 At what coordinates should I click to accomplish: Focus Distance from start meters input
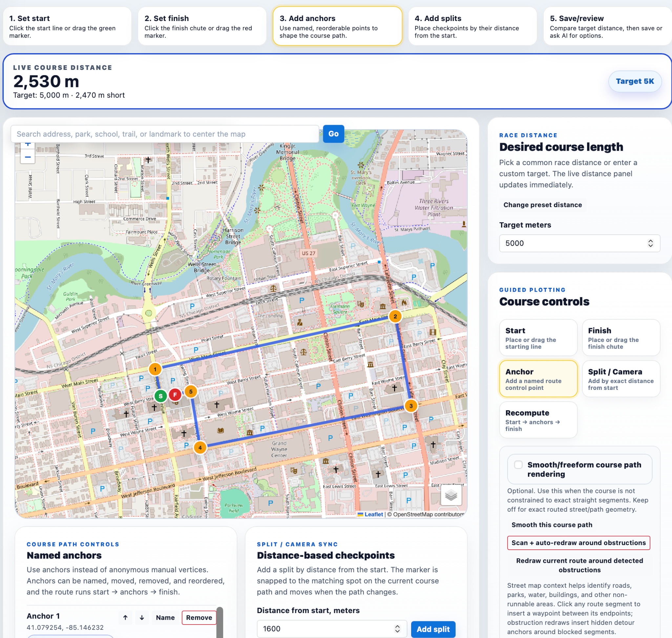pyautogui.click(x=332, y=629)
